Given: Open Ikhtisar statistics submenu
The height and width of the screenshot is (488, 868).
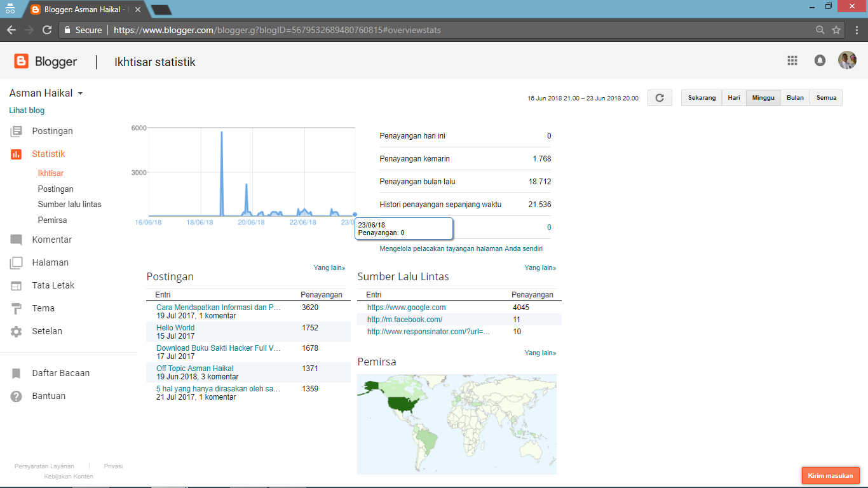Looking at the screenshot, I should [x=51, y=173].
